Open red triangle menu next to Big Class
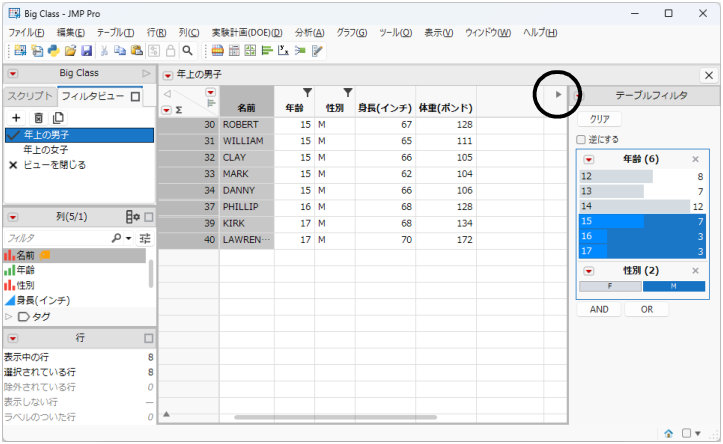The image size is (723, 444). click(13, 74)
